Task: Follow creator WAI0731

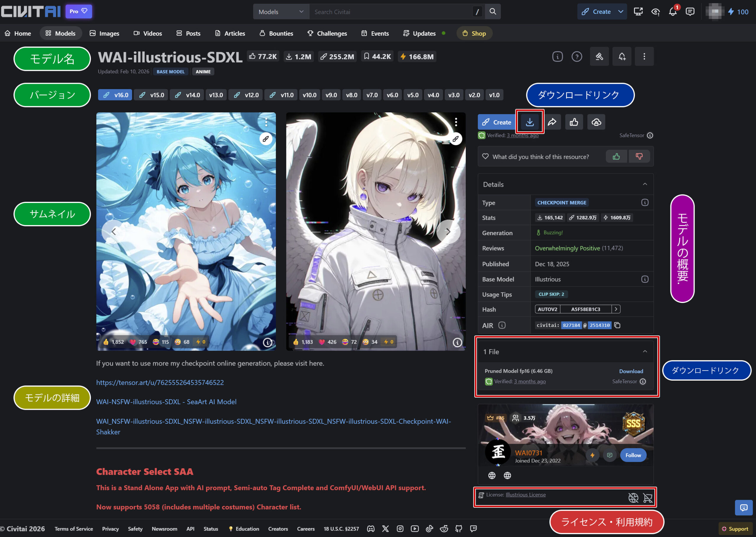Action: point(633,455)
